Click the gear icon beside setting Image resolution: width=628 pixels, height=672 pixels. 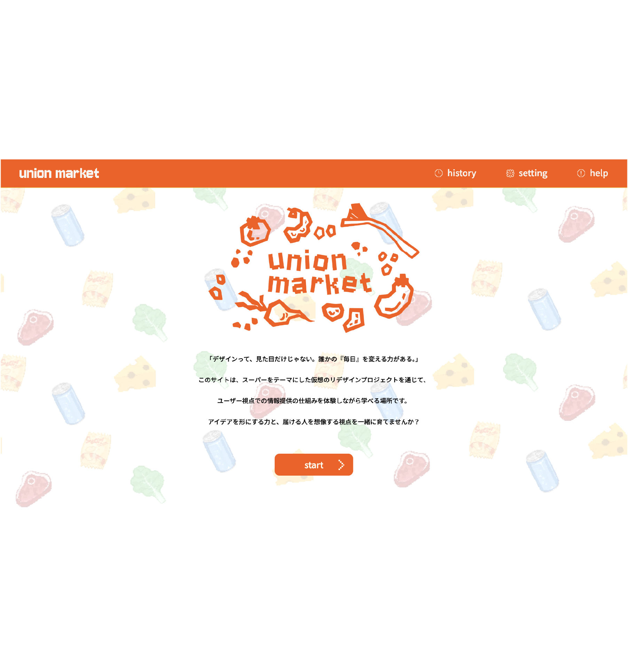(x=510, y=173)
